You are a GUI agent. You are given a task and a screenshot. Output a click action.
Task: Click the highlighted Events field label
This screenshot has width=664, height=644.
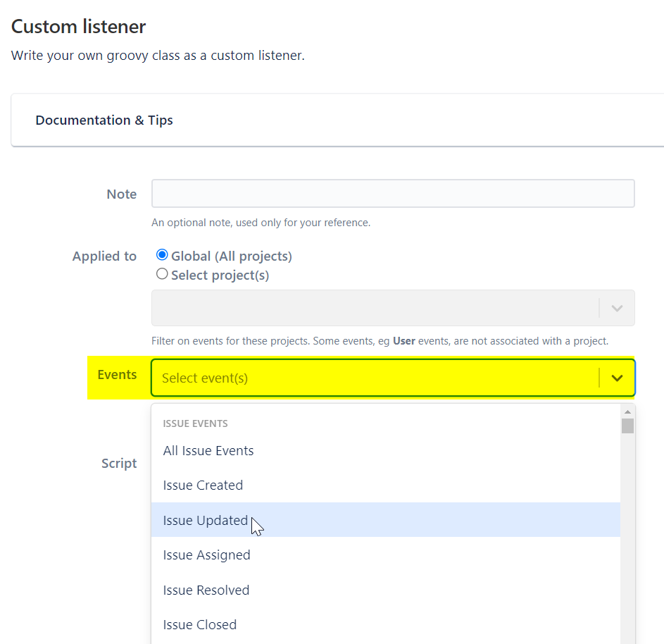pos(117,375)
